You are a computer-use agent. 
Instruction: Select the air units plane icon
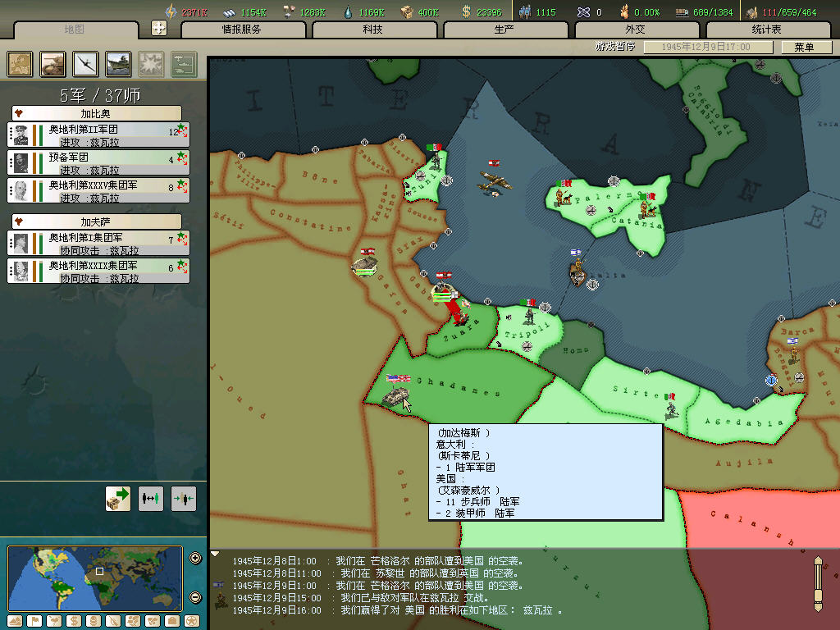85,64
